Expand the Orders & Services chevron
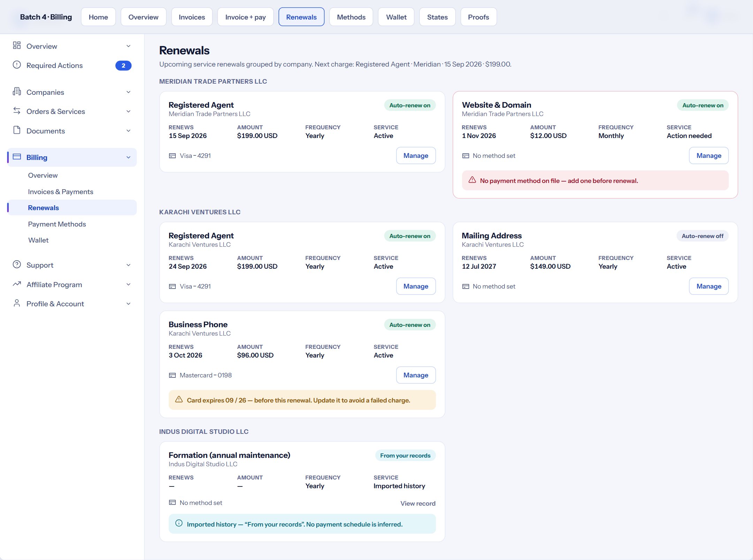This screenshot has height=560, width=753. [x=128, y=112]
